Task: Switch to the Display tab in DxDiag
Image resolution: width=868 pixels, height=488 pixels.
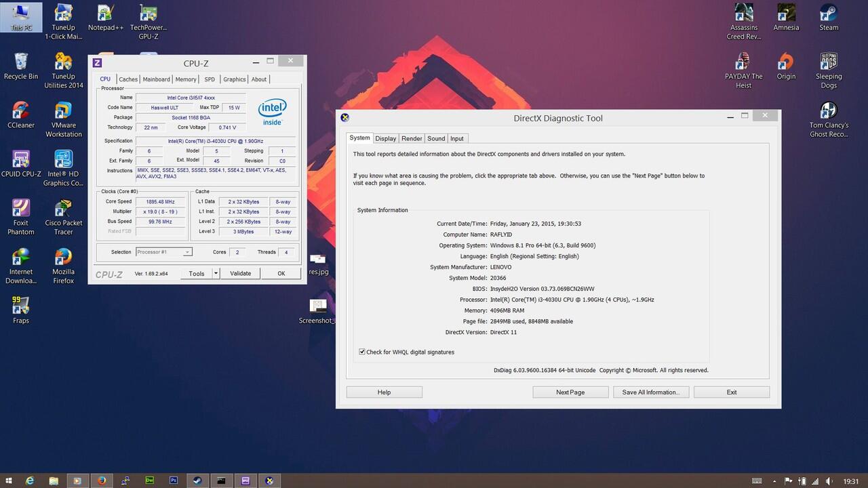Action: pos(386,138)
